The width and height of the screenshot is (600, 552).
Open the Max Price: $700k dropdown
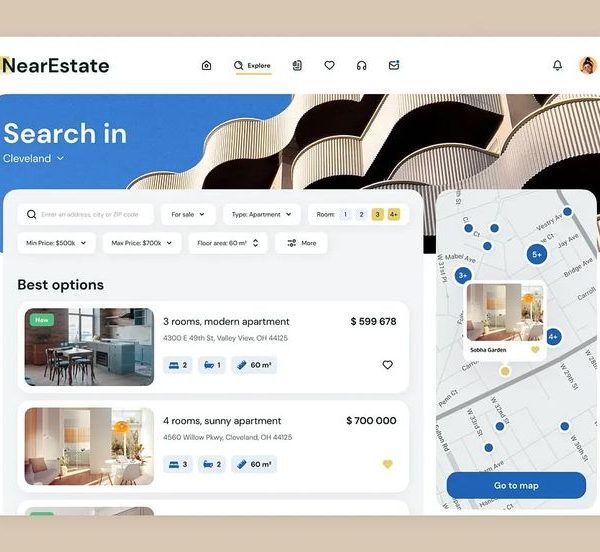click(142, 243)
